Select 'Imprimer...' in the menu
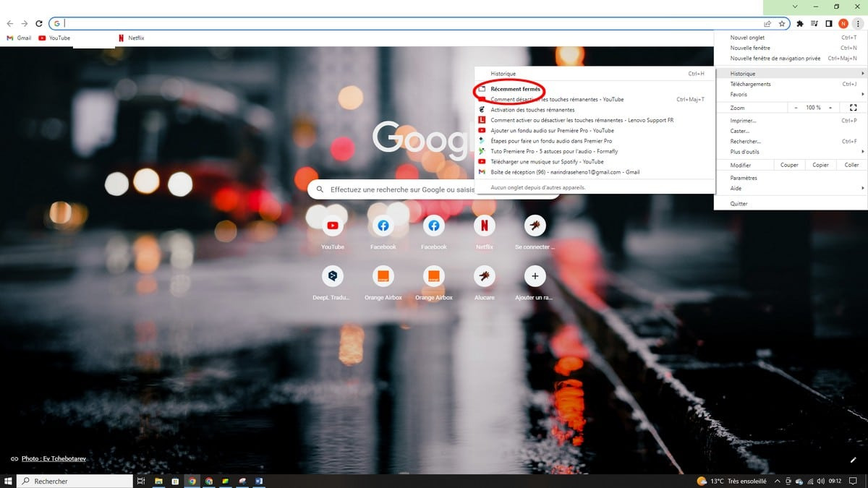Viewport: 868px width, 488px height. [791, 121]
